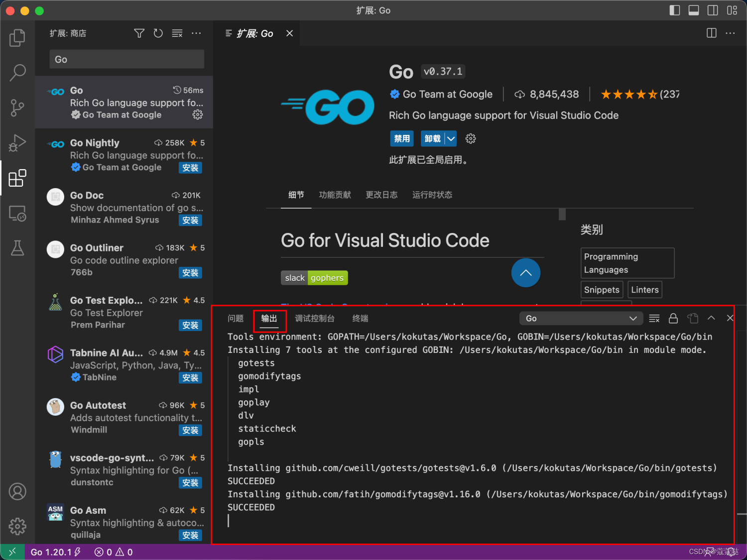Image resolution: width=747 pixels, height=560 pixels.
Task: Open the Source Control view
Action: point(17,108)
